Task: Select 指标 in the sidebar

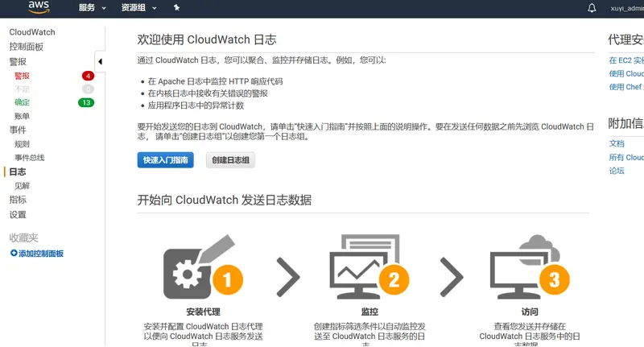Action: (18, 200)
